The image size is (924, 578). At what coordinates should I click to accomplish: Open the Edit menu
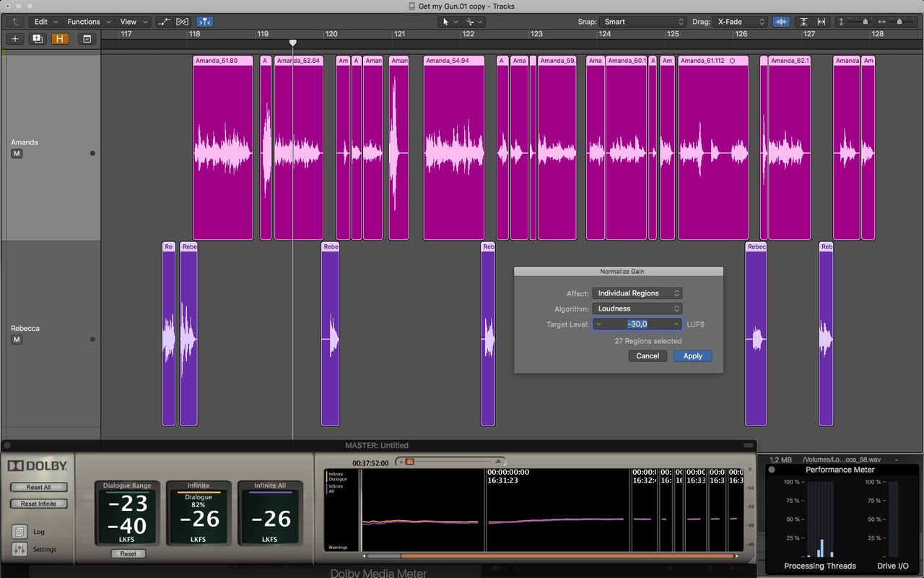(x=45, y=22)
